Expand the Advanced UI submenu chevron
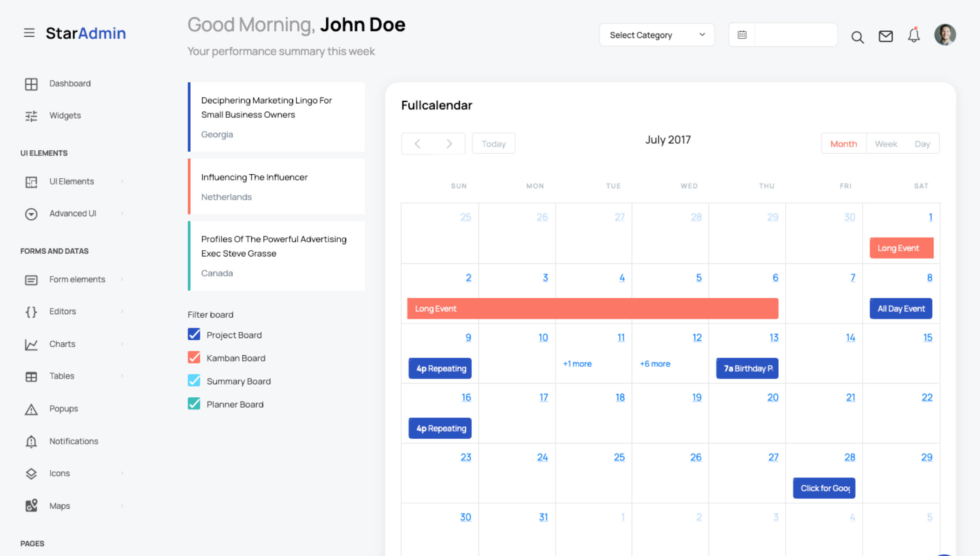 coord(122,214)
